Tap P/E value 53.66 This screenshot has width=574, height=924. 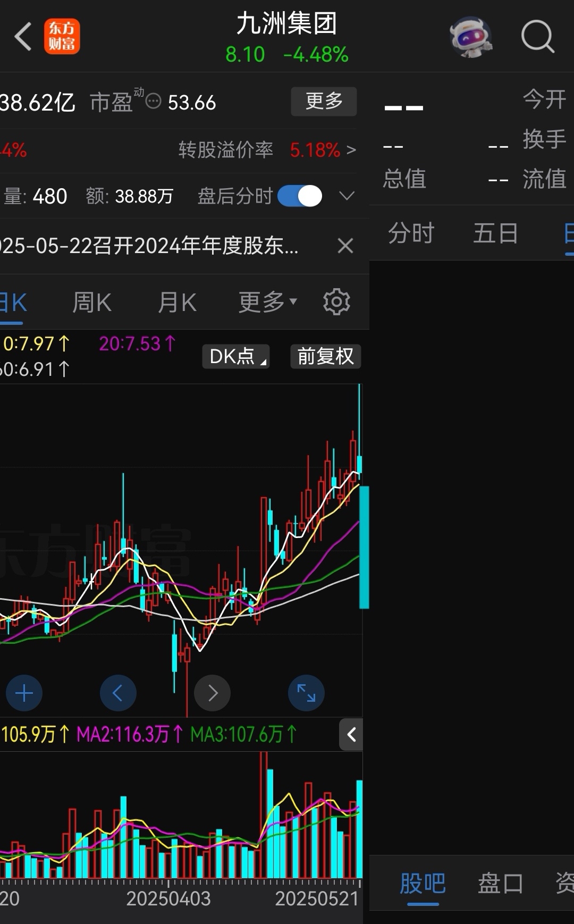[x=192, y=103]
